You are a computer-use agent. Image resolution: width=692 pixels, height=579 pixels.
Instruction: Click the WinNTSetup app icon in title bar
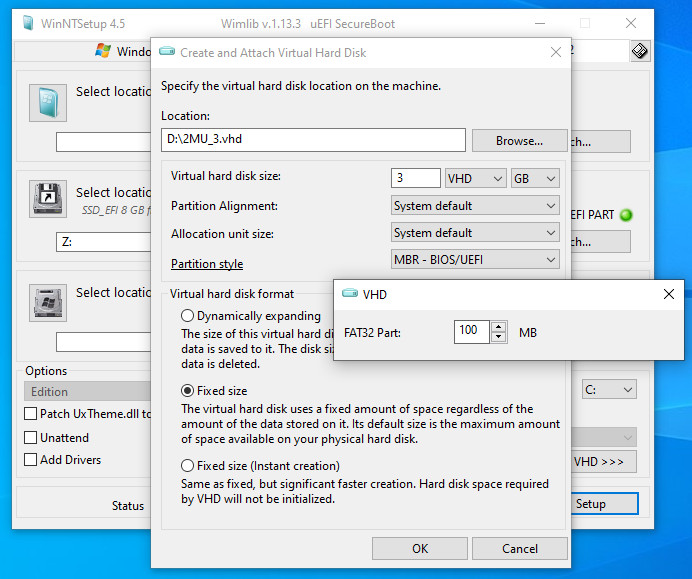click(28, 23)
